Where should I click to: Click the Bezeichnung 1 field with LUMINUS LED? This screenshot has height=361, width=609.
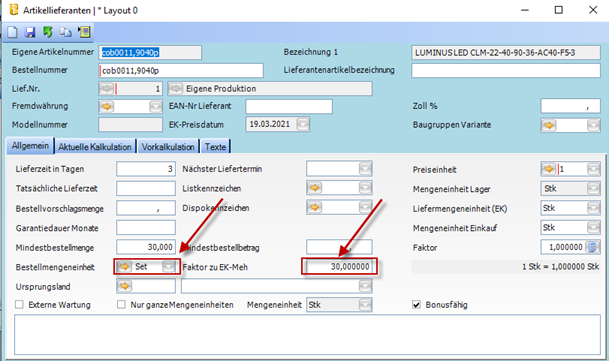coord(506,52)
